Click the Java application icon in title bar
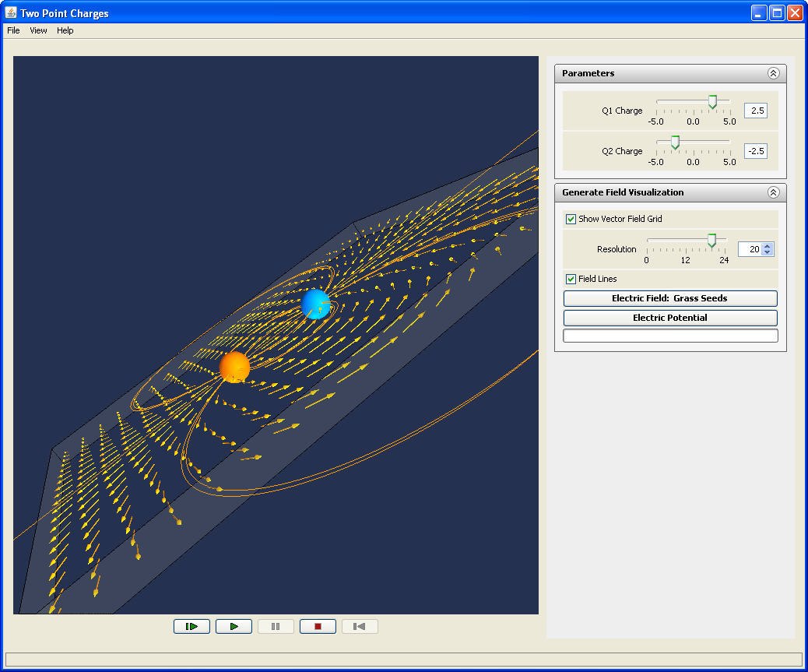The width and height of the screenshot is (808, 672). 10,12
